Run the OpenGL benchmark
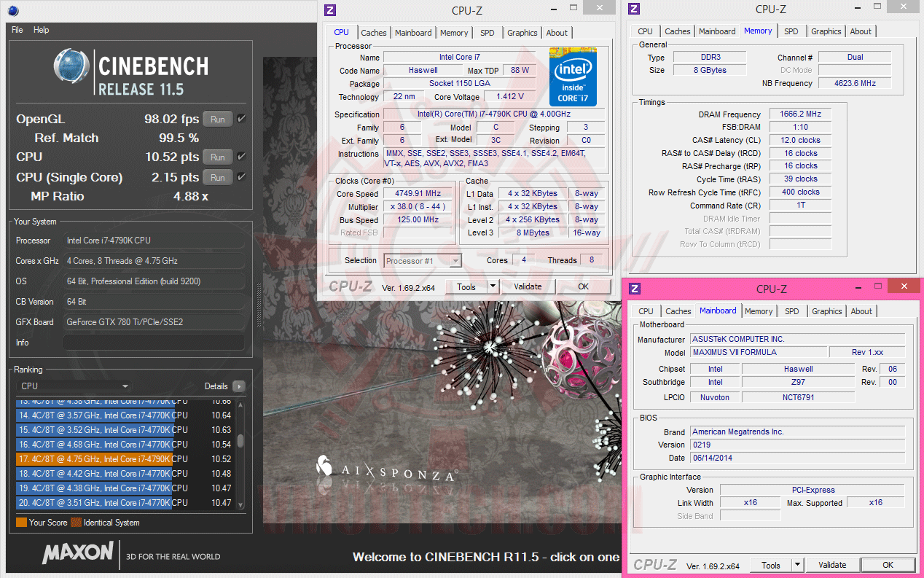The image size is (924, 578). (217, 119)
